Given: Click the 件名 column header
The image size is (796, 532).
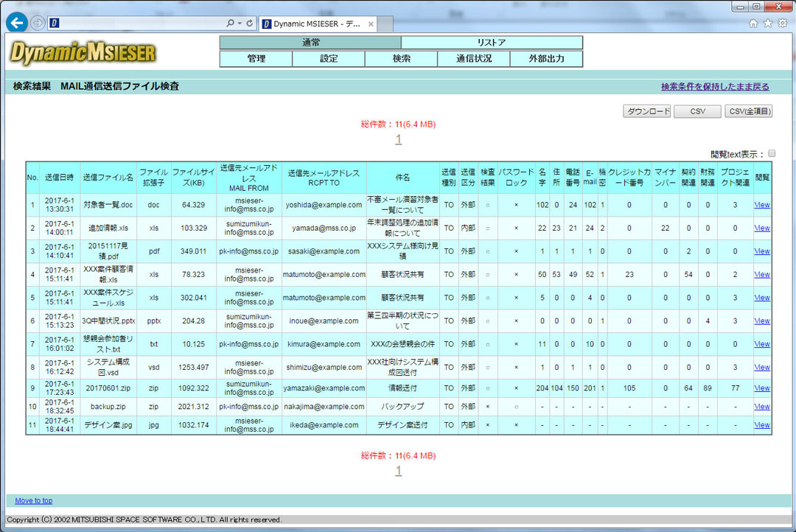Looking at the screenshot, I should point(402,178).
